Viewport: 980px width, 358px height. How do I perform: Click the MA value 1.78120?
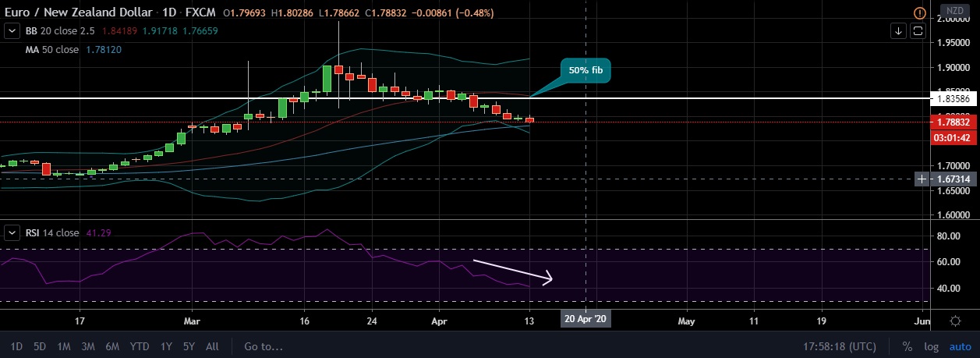103,49
